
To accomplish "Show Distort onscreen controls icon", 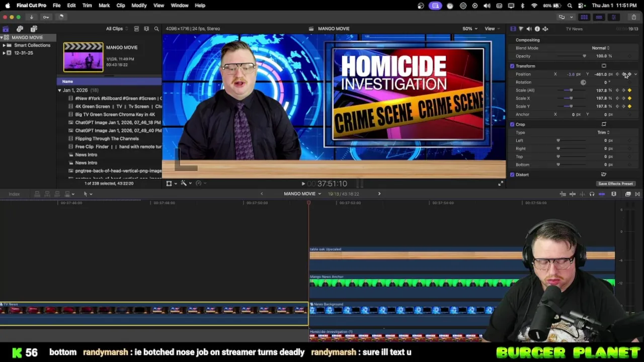I will (604, 174).
